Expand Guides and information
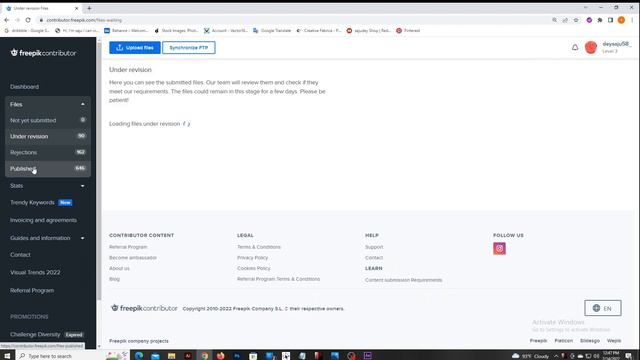The image size is (640, 360). 48,238
